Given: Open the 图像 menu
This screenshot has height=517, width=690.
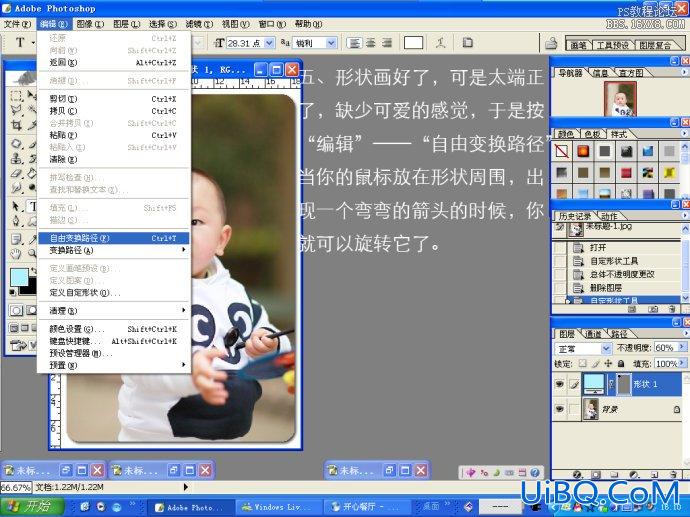Looking at the screenshot, I should coord(90,24).
